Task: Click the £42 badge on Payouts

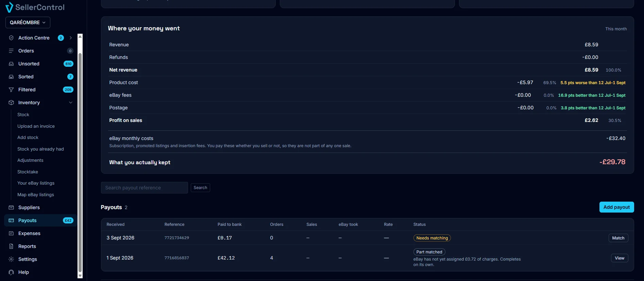Action: click(x=68, y=220)
